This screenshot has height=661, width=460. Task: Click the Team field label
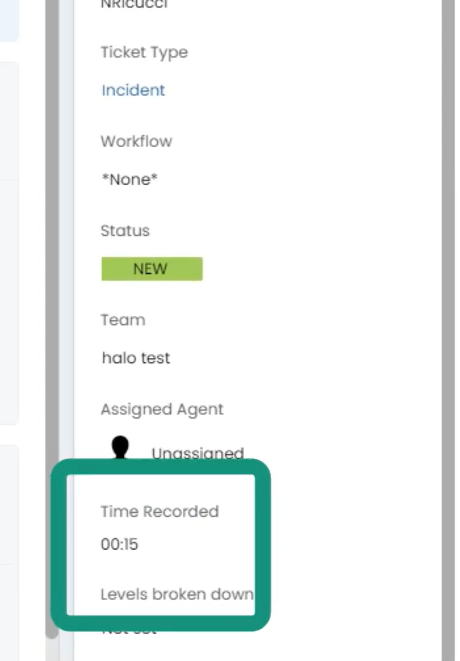tap(123, 320)
